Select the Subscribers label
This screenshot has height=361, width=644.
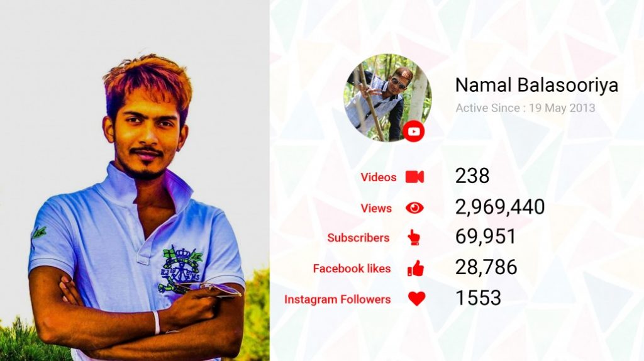point(358,238)
